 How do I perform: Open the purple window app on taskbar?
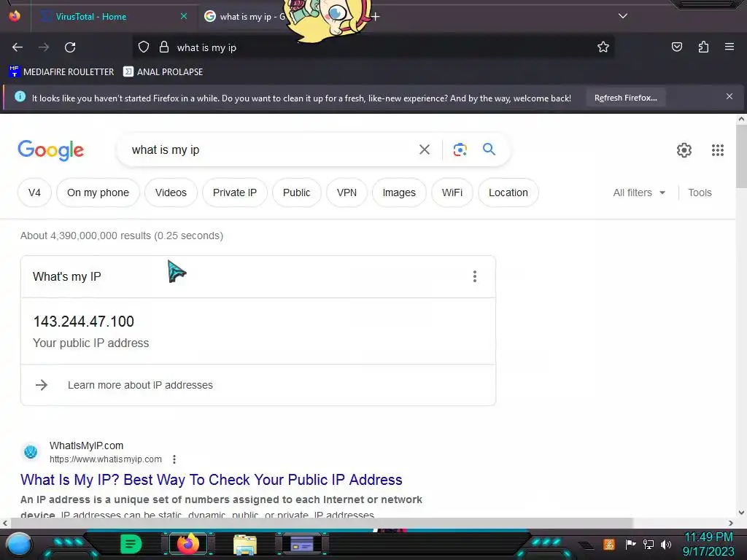(x=301, y=544)
